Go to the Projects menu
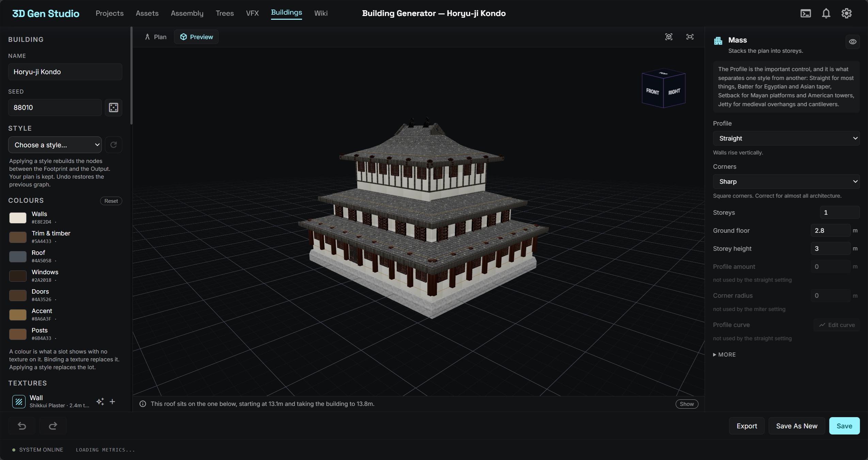The height and width of the screenshot is (460, 868). point(110,13)
